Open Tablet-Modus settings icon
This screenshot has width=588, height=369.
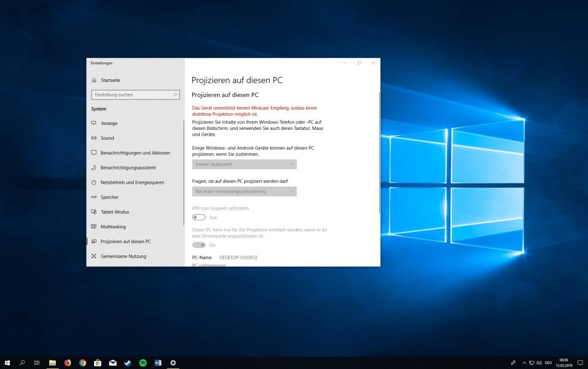(x=94, y=212)
